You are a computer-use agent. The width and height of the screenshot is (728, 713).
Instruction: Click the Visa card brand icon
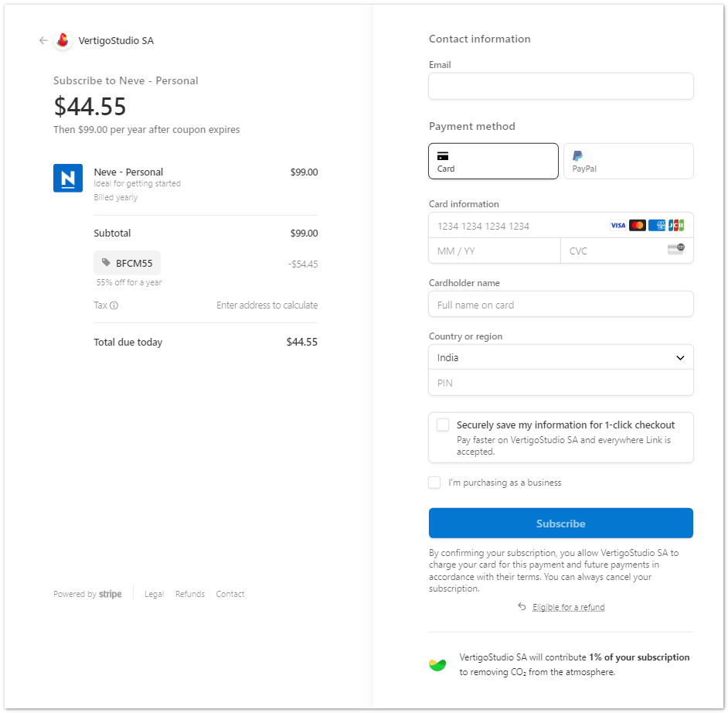[x=617, y=226]
